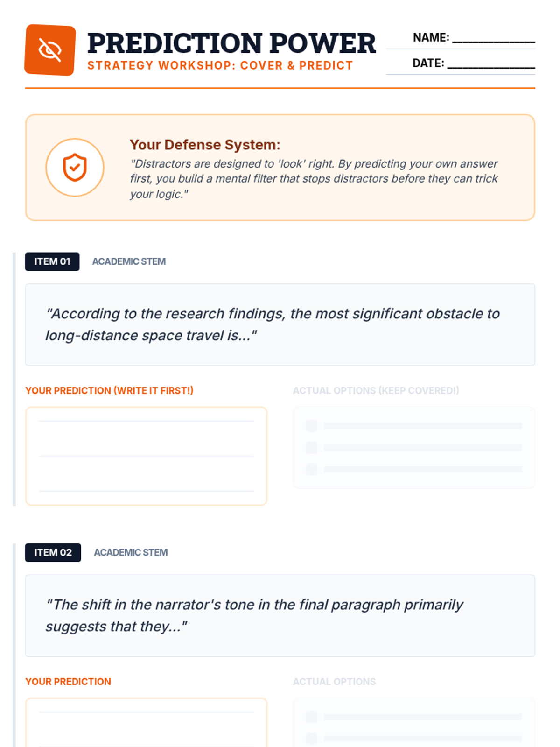Check the second covered option in Item 01
This screenshot has height=747, width=560.
[312, 448]
